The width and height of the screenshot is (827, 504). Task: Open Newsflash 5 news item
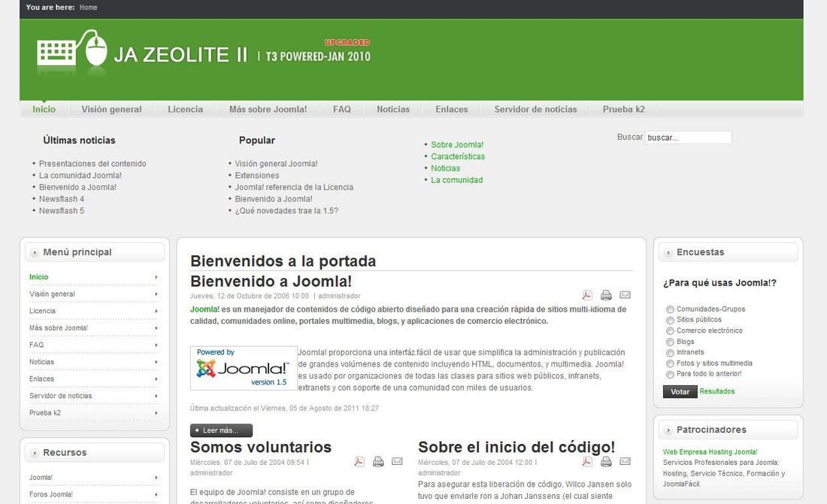coord(62,211)
